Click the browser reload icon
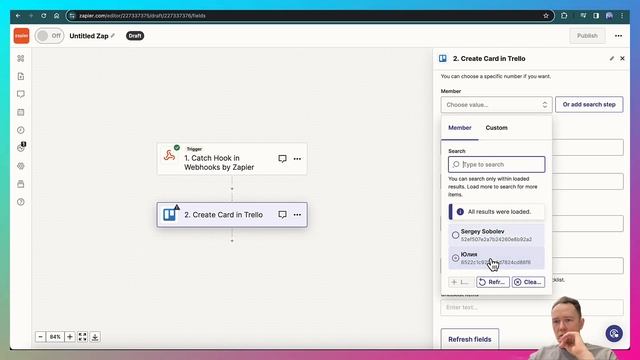640x360 pixels. (44, 16)
